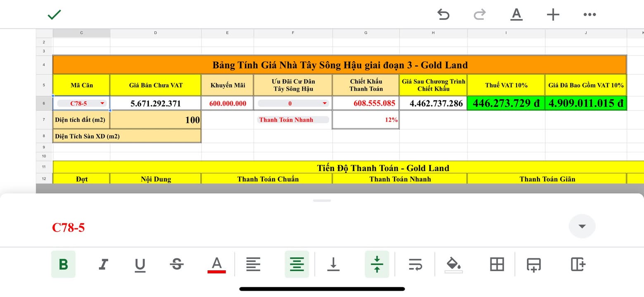Open the fill color tool
The image size is (644, 297).
pos(453,264)
